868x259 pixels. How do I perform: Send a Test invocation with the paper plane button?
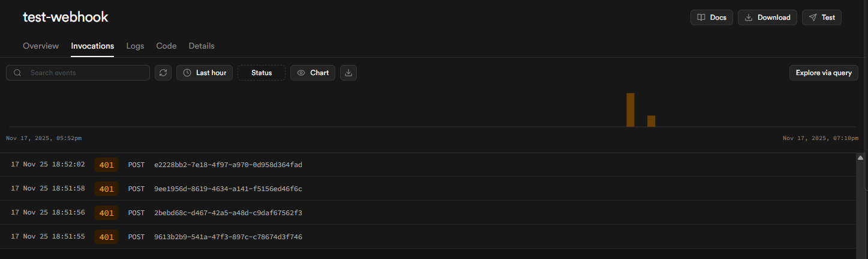tap(822, 17)
